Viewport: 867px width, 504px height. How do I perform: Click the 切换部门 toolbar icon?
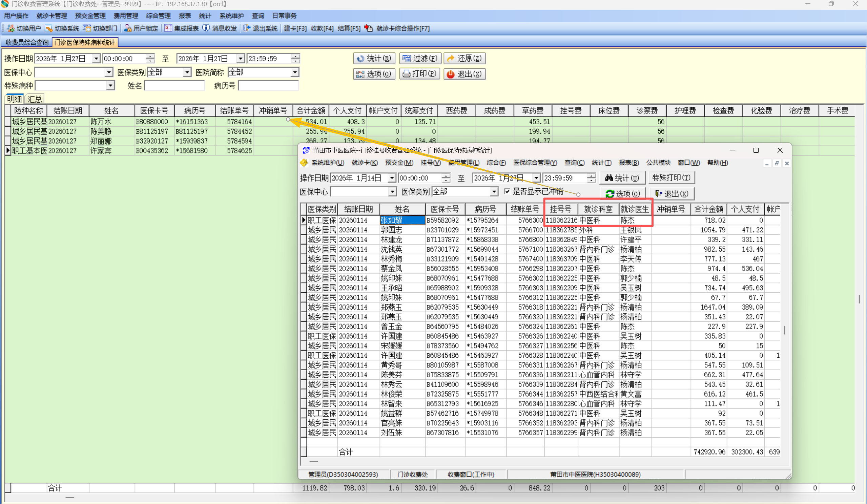pos(87,28)
